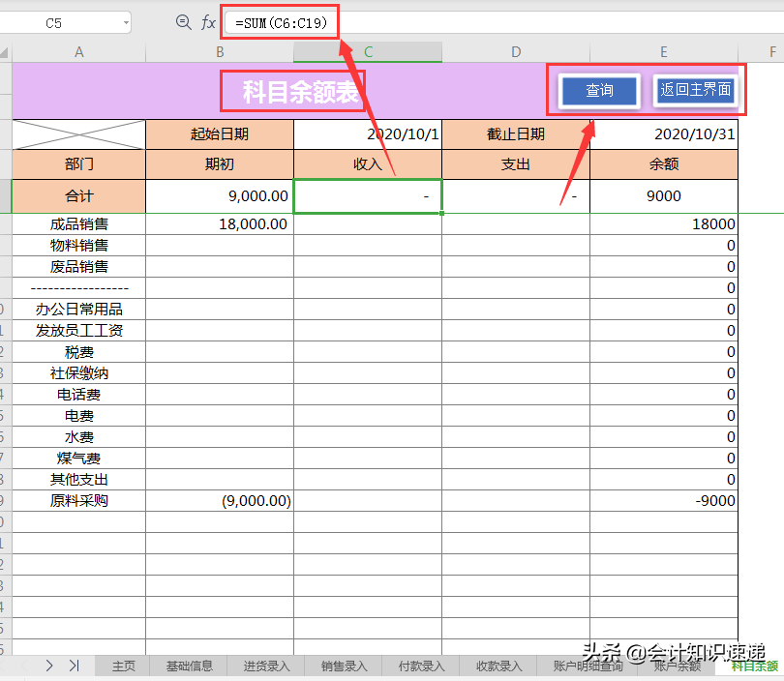
Task: Click the fx insert function icon
Action: 208,22
